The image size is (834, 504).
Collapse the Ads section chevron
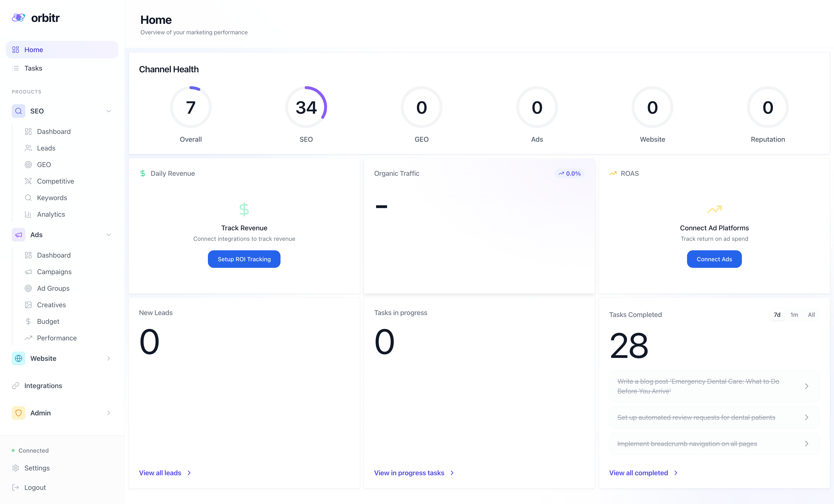(x=109, y=235)
